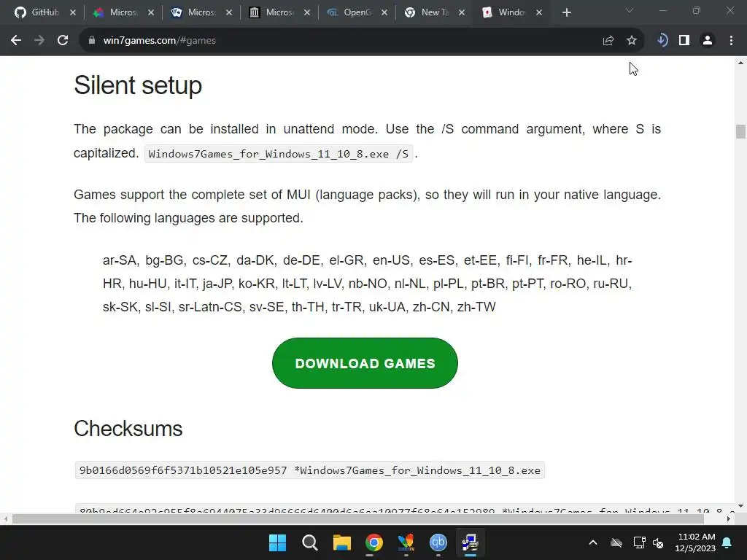The image size is (747, 560).
Task: Reload the win7games page
Action: click(63, 41)
